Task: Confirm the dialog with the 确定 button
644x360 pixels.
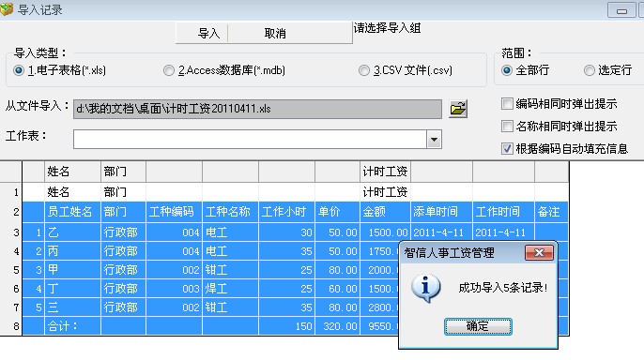Action: click(x=478, y=326)
